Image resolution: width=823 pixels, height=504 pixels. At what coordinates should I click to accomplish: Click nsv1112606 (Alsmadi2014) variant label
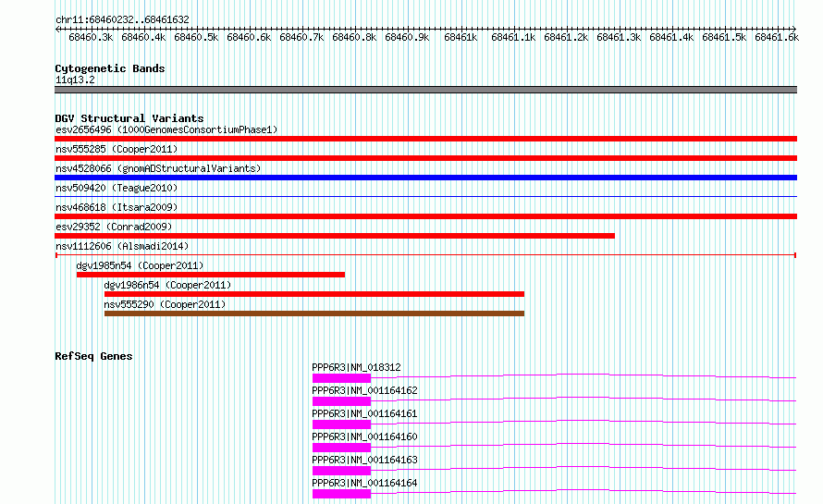[x=122, y=246]
